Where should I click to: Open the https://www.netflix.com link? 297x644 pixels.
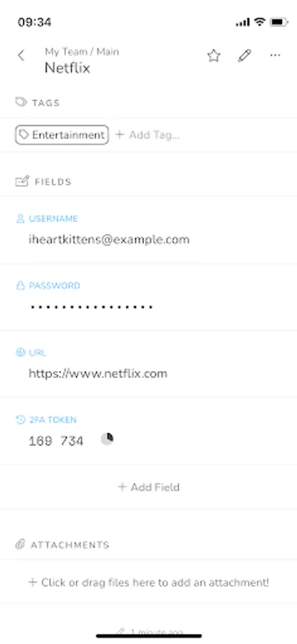(98, 374)
